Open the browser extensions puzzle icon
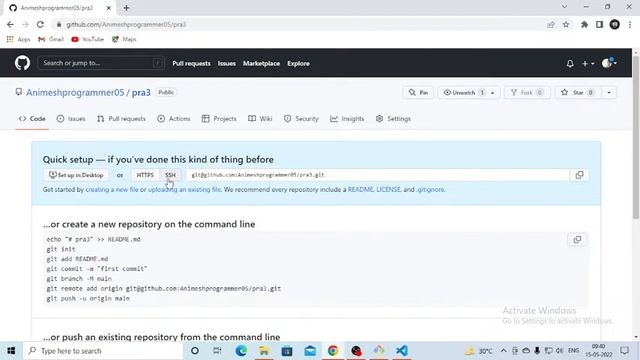This screenshot has height=360, width=640. pos(584,24)
